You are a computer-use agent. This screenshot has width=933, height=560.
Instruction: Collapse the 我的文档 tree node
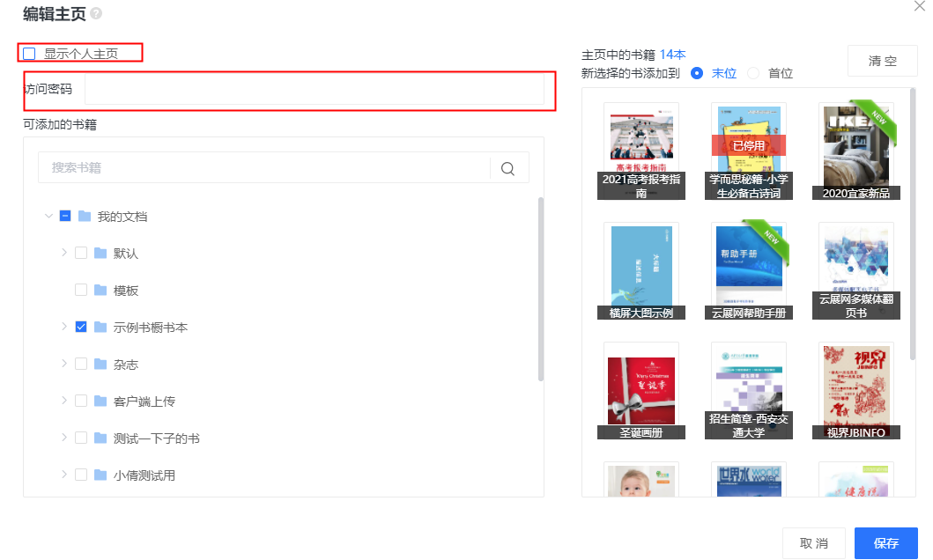[x=48, y=216]
